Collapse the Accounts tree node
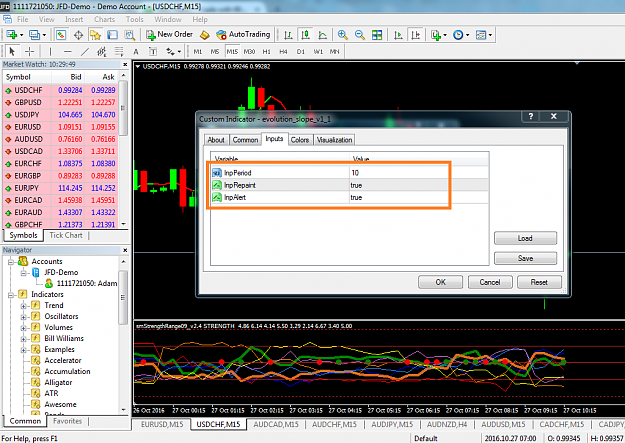 (11, 262)
